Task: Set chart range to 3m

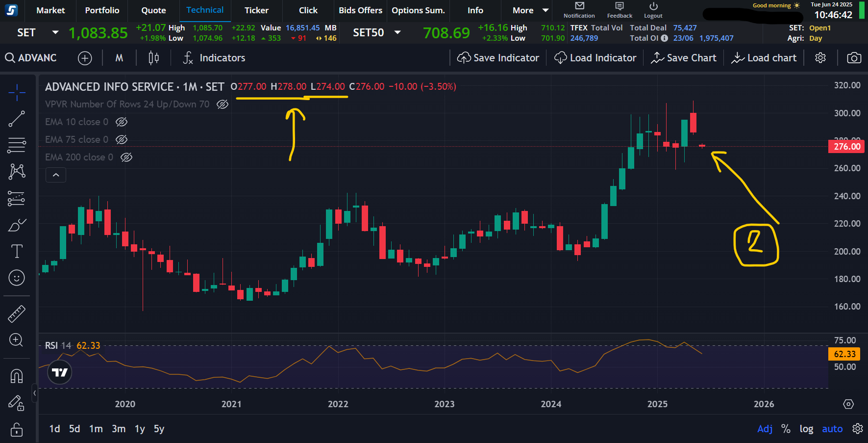Action: coord(118,429)
